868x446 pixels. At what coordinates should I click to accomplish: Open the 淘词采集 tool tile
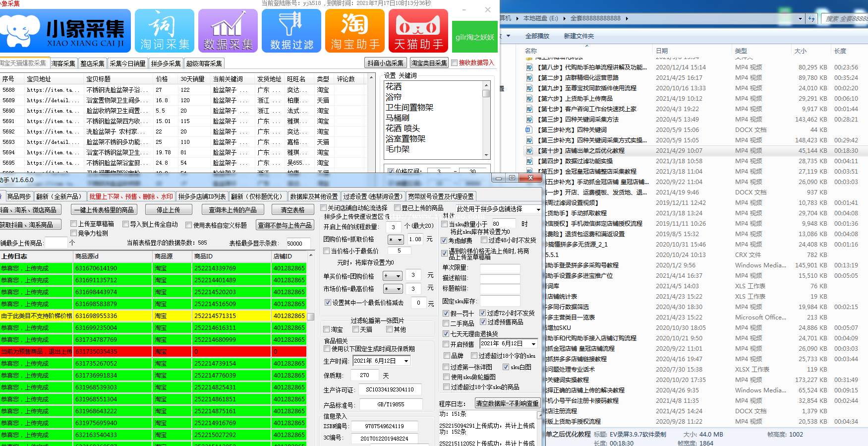(165, 31)
